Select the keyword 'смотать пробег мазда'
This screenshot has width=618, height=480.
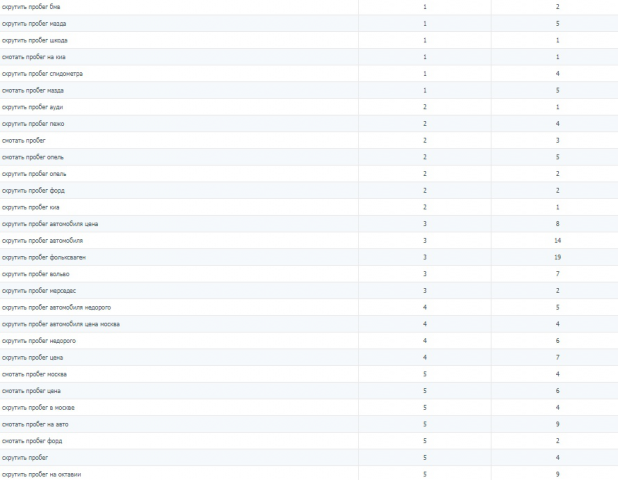coord(33,90)
